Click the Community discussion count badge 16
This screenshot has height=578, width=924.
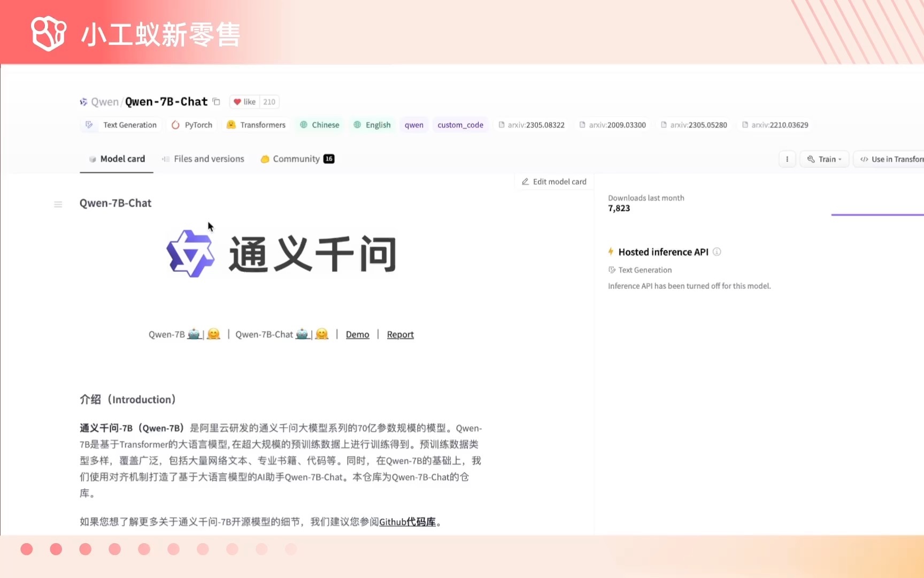329,159
